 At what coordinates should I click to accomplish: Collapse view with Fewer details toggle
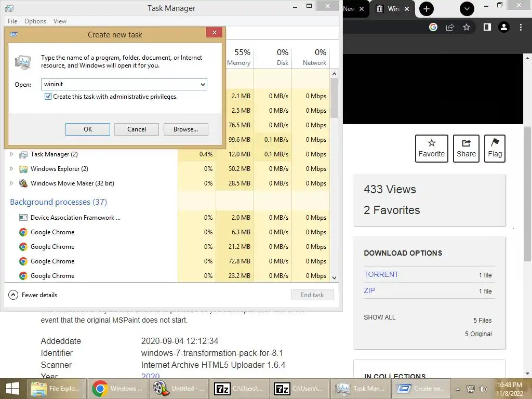click(x=33, y=295)
